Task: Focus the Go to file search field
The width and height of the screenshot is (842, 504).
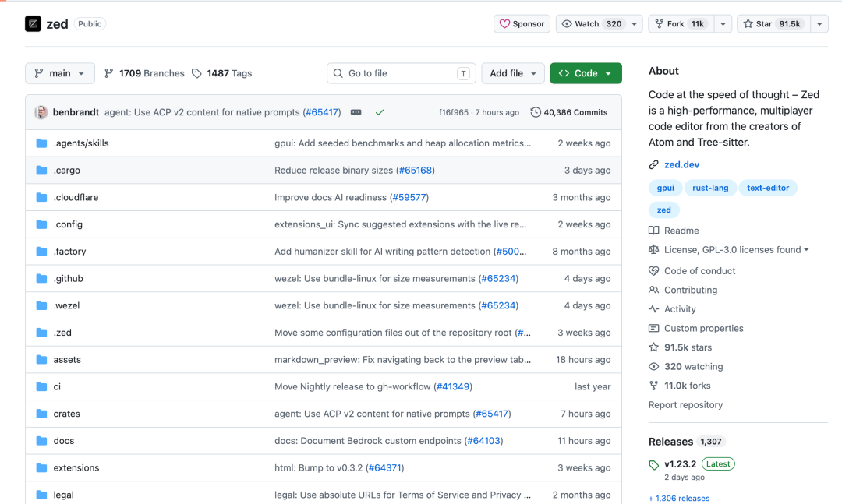Action: pyautogui.click(x=402, y=73)
